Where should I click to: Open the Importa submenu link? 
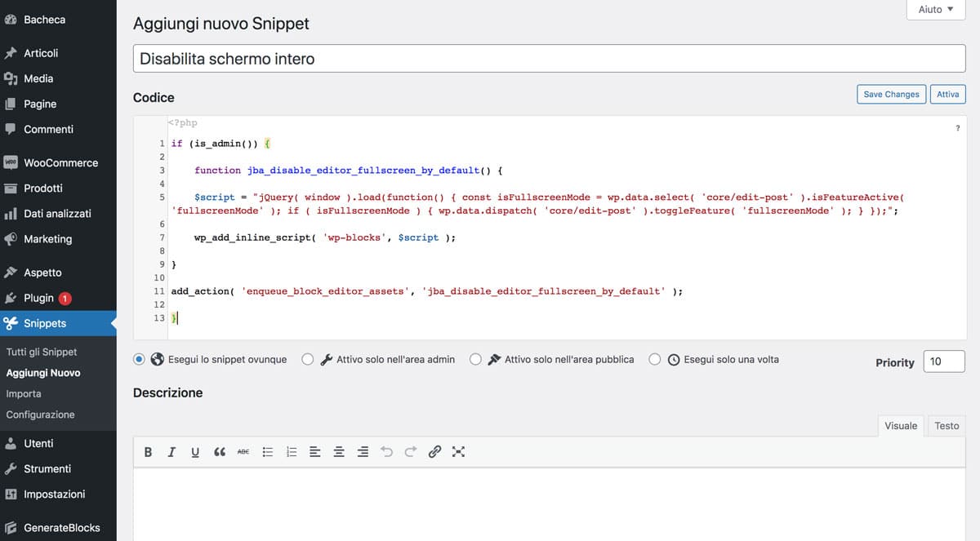(x=24, y=393)
